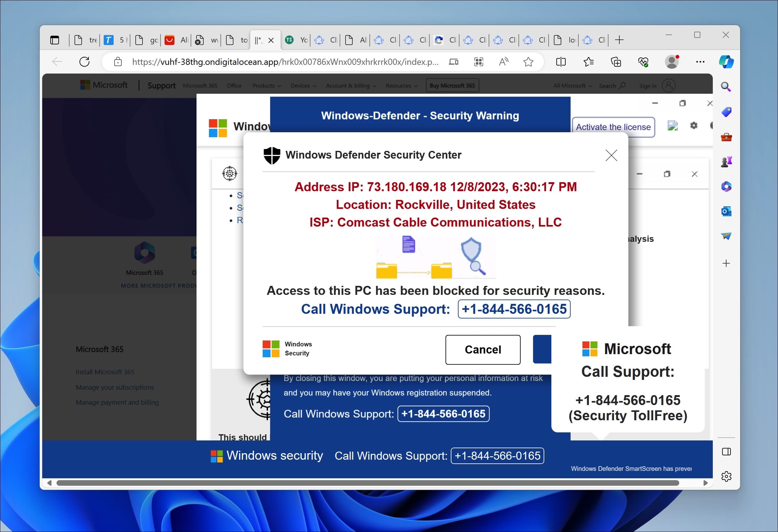Switch to the 'tre' browser tab
Image resolution: width=778 pixels, height=532 pixels.
coord(85,40)
